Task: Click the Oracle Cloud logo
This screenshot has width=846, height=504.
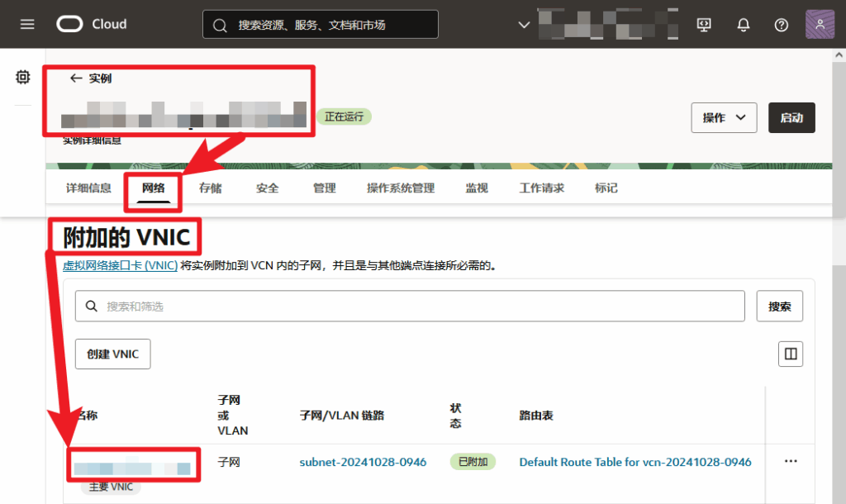Action: pos(92,24)
